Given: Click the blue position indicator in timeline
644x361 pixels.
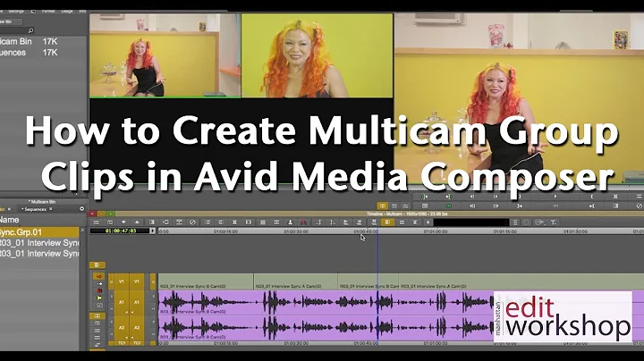Looking at the screenshot, I should click(x=377, y=287).
